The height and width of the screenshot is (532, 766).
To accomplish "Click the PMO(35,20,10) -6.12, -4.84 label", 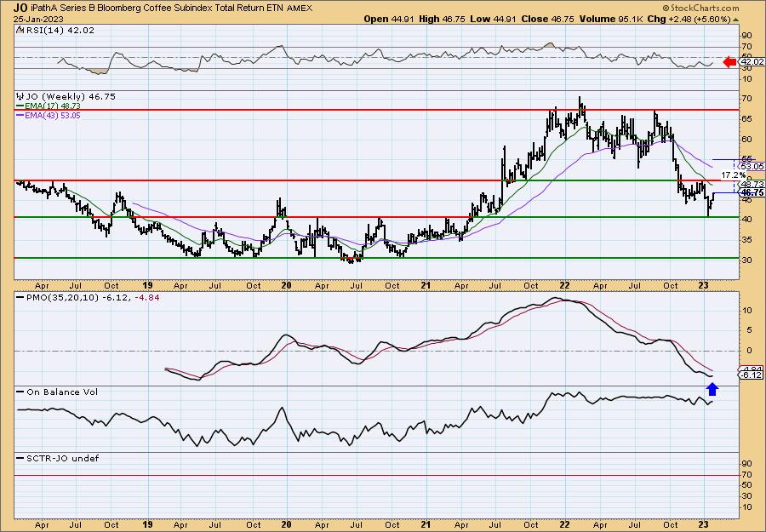I will (92, 298).
